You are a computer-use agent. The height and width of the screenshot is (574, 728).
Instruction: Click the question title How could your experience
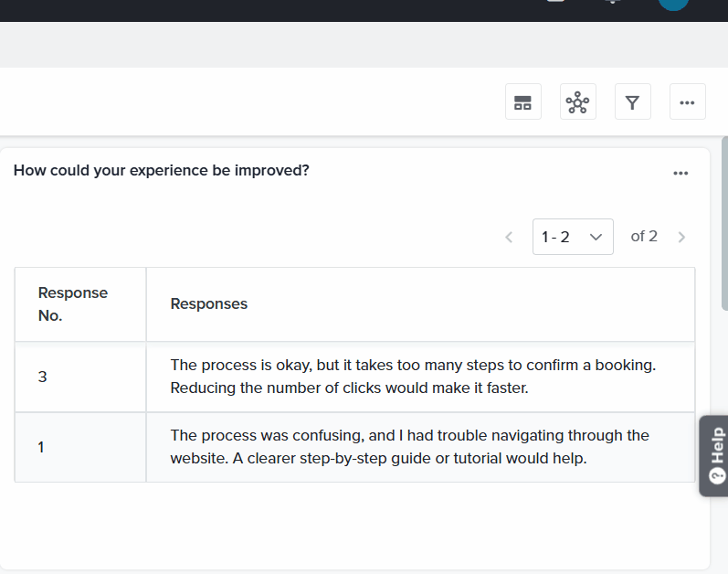click(161, 170)
